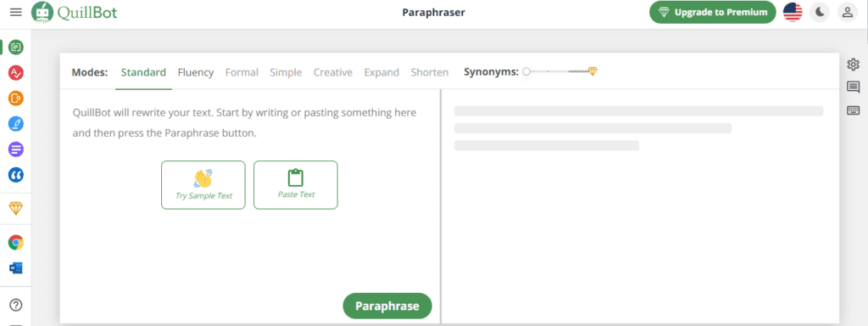
Task: Show keyboard shortcuts icon
Action: pyautogui.click(x=853, y=110)
